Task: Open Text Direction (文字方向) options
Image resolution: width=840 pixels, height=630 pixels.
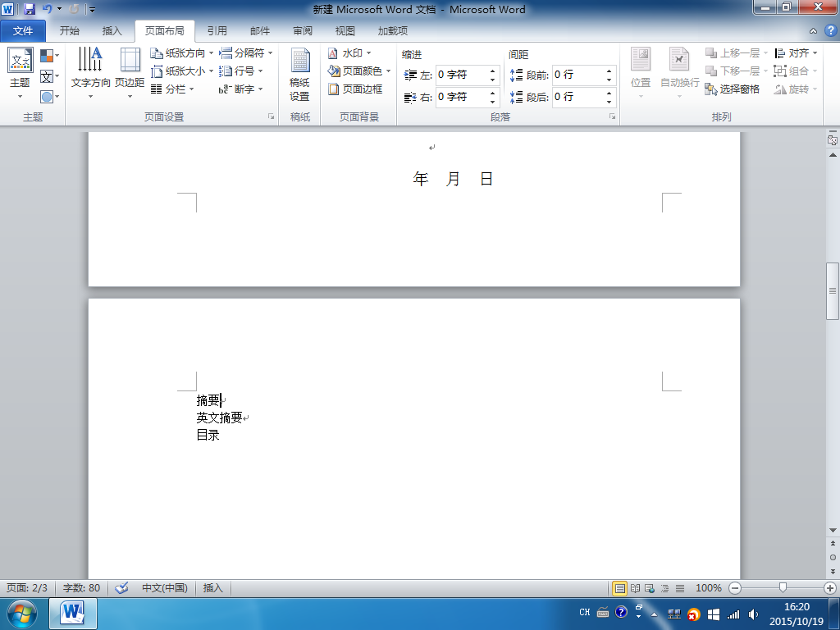Action: click(x=90, y=73)
